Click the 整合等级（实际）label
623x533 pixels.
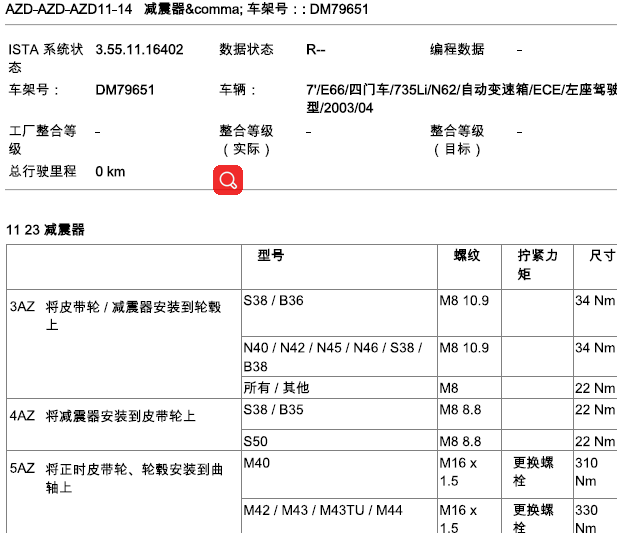click(x=246, y=140)
